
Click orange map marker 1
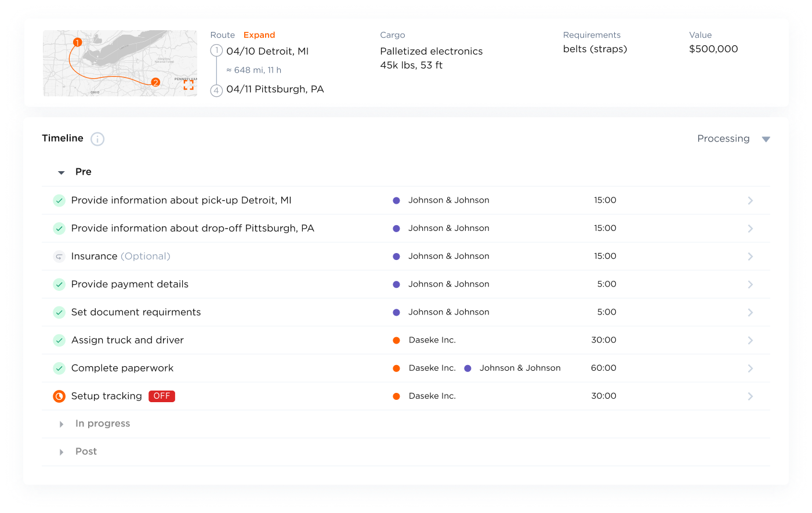coord(77,42)
